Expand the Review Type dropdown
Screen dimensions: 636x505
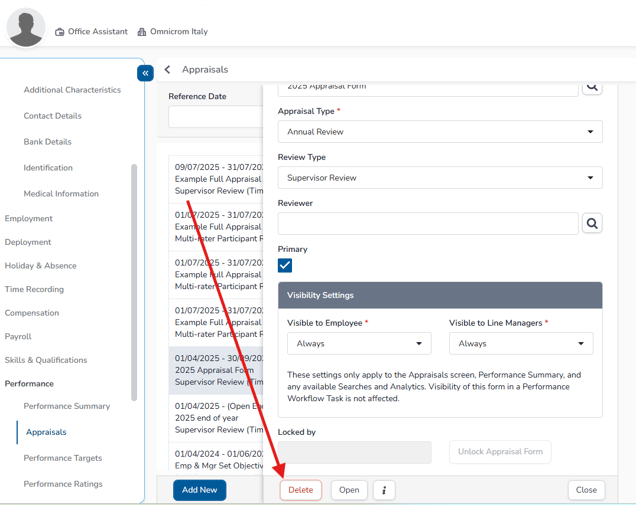(440, 178)
